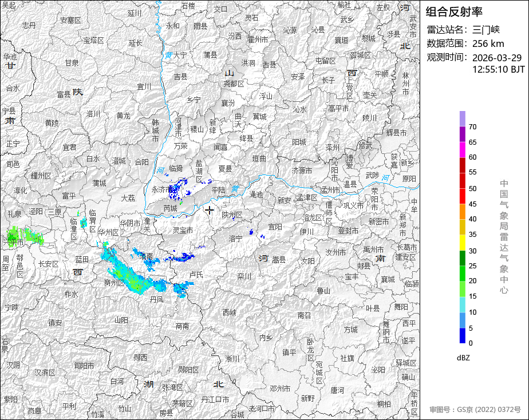
Task: Click the dark green 25–30 dBZ legend band
Action: coord(462,258)
